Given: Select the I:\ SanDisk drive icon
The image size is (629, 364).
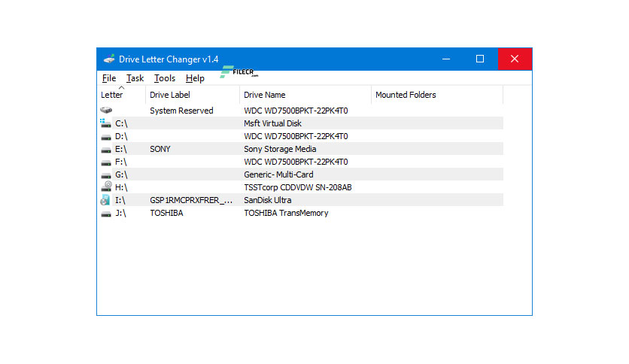Looking at the screenshot, I should [105, 199].
